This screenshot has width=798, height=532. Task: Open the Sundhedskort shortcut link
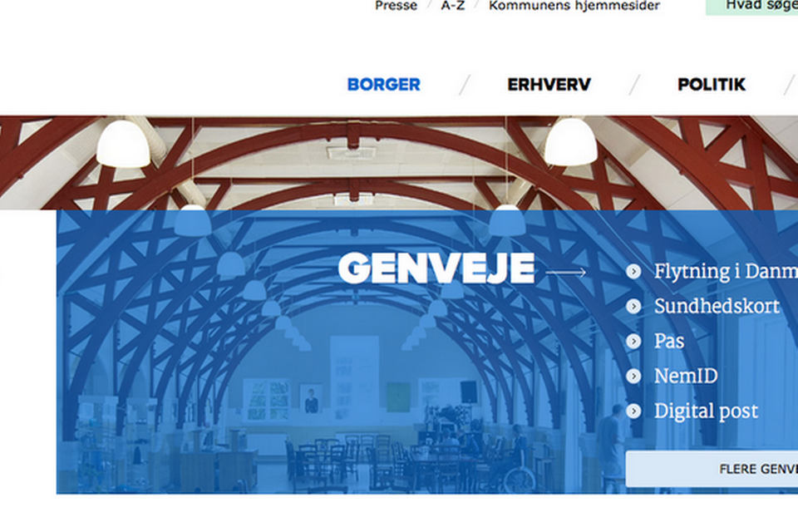coord(717,307)
